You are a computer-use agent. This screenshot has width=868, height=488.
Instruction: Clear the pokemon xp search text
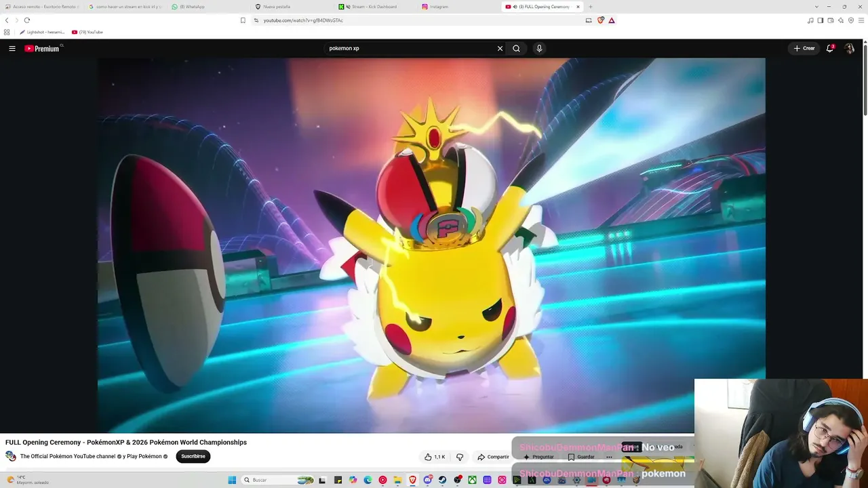pyautogui.click(x=500, y=48)
